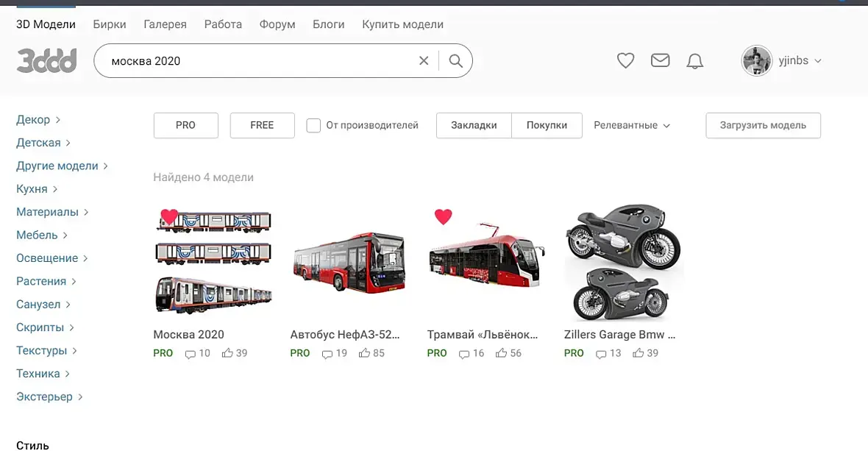Click PRO label under Москва 2020
The height and width of the screenshot is (451, 868).
(163, 353)
